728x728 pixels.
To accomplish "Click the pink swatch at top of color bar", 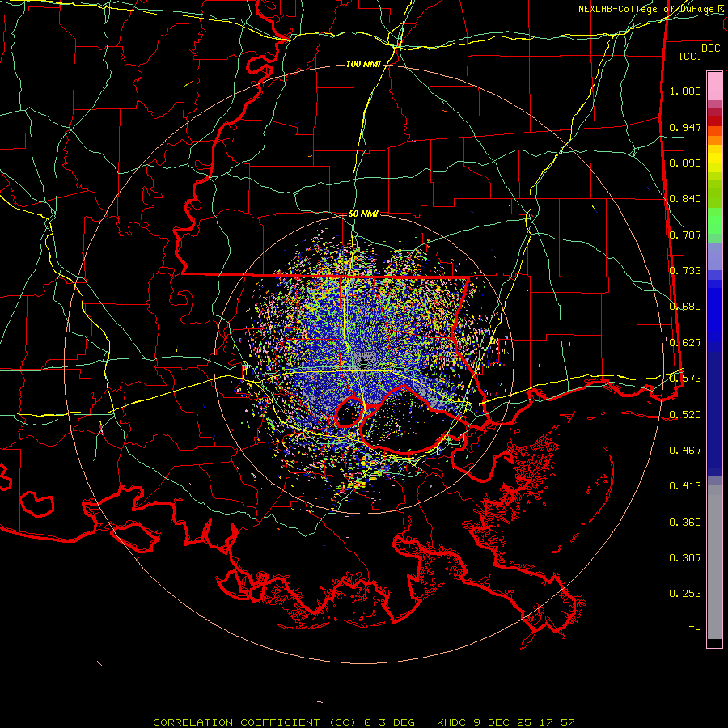I will [714, 86].
